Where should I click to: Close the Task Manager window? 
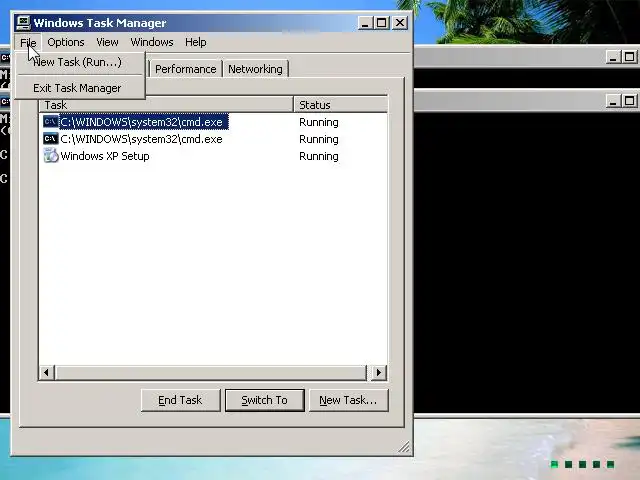coord(400,23)
